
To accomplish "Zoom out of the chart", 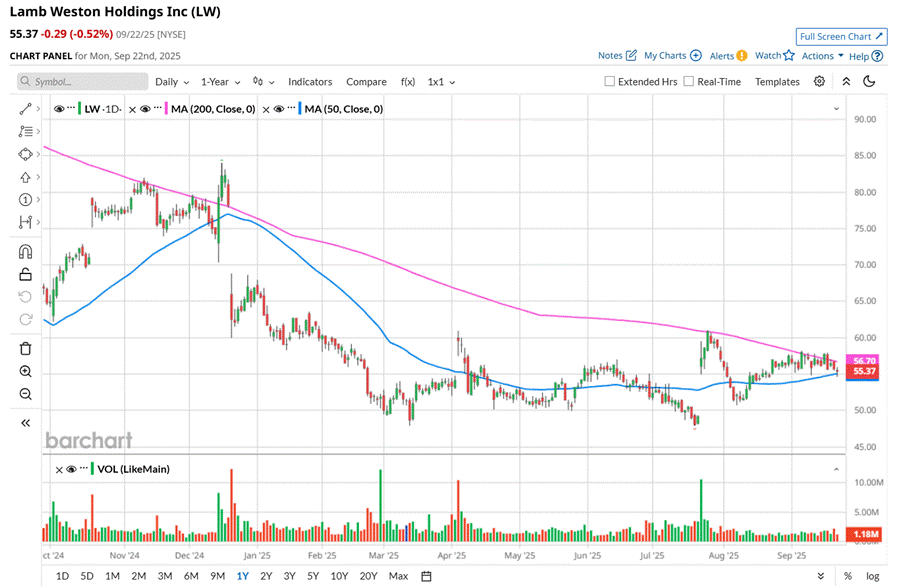I will [25, 394].
